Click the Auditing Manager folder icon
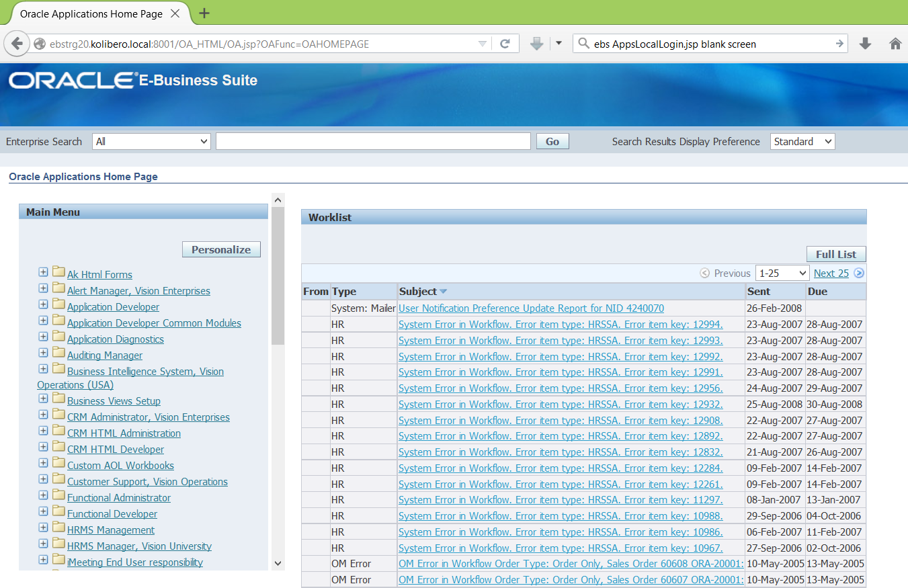Image resolution: width=908 pixels, height=588 pixels. (x=58, y=352)
